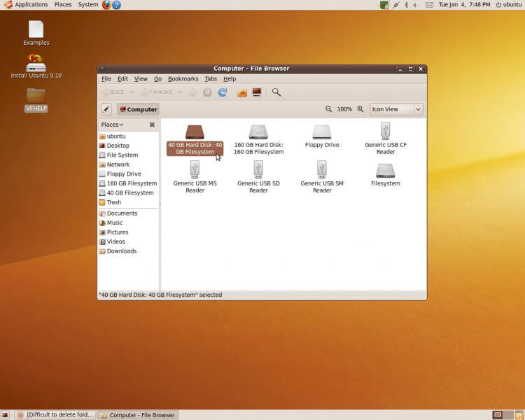Select the Generic USB SD Reader icon
This screenshot has height=420, width=525.
point(258,169)
